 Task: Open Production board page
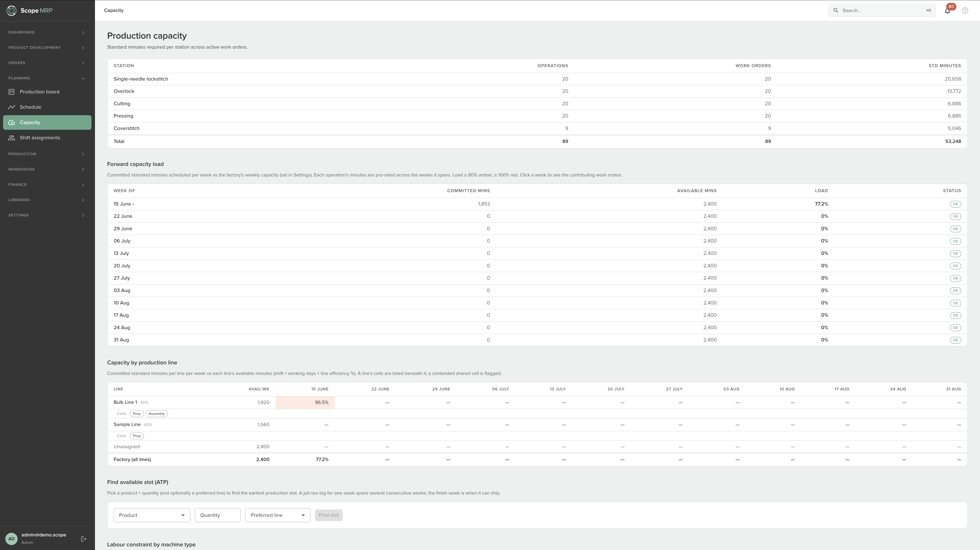pyautogui.click(x=47, y=92)
